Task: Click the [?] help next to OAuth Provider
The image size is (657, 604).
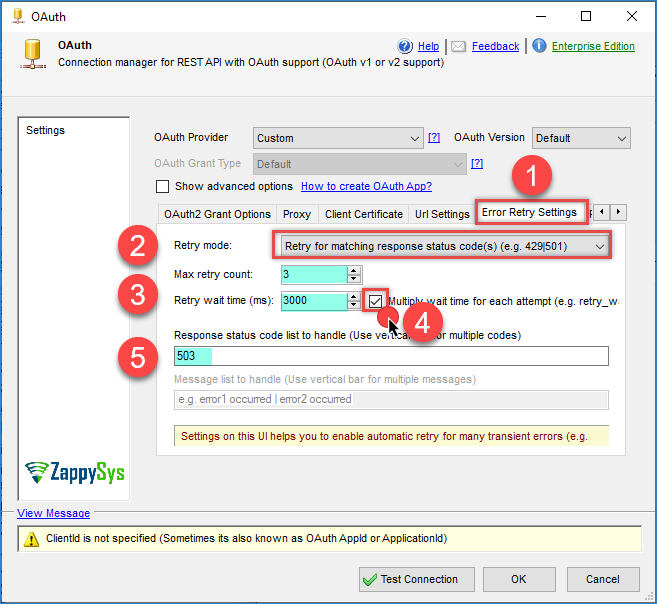Action: click(434, 138)
